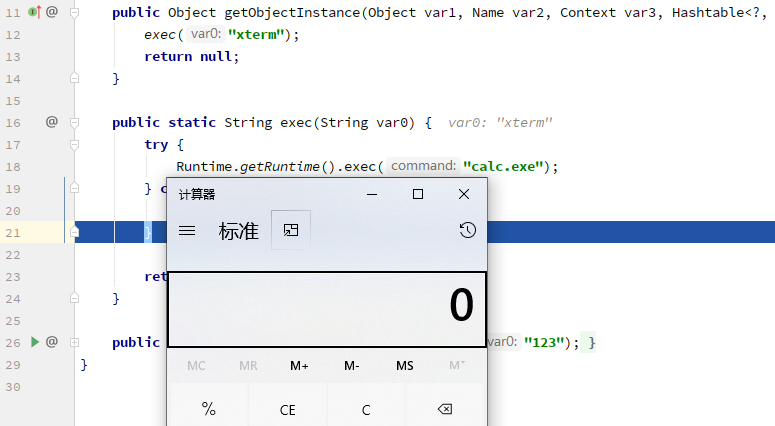This screenshot has height=426, width=775.
Task: Click the percent key
Action: (x=209, y=409)
